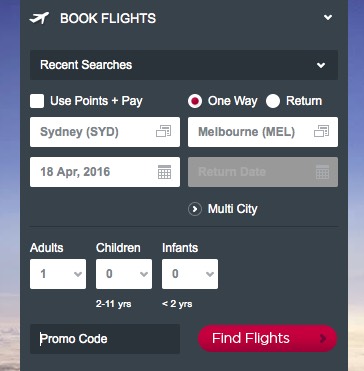Click the calendar icon in Return Date
This screenshot has width=364, height=371.
point(322,172)
